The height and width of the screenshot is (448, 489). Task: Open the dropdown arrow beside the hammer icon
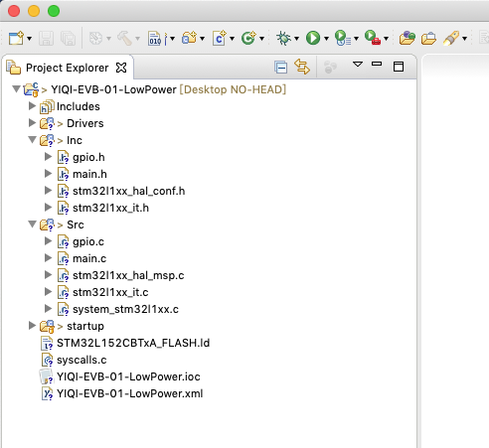pos(137,39)
